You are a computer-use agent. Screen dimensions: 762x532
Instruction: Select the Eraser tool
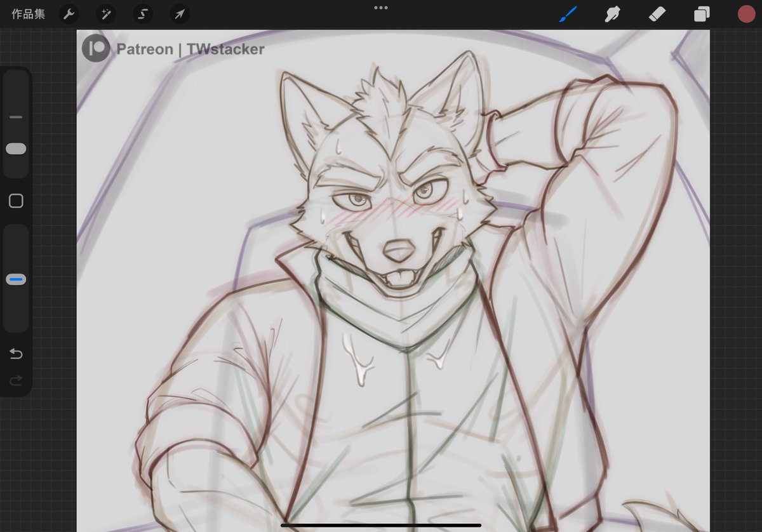pos(657,14)
